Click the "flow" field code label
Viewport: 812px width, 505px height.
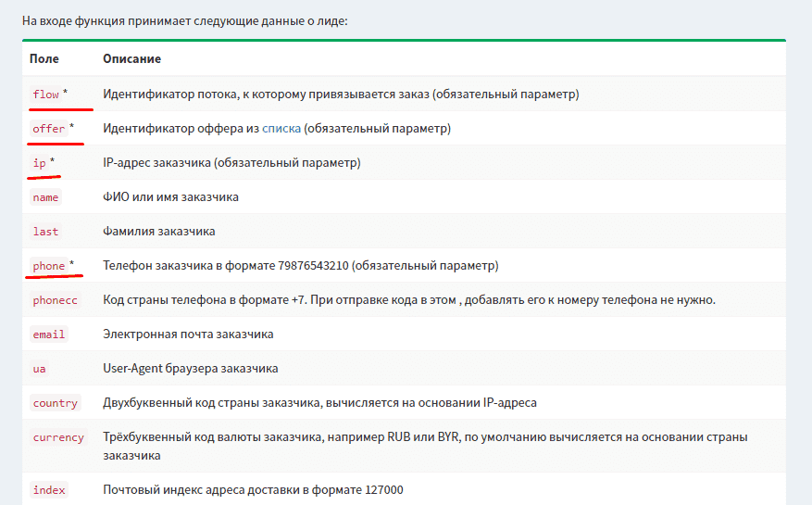click(x=45, y=95)
